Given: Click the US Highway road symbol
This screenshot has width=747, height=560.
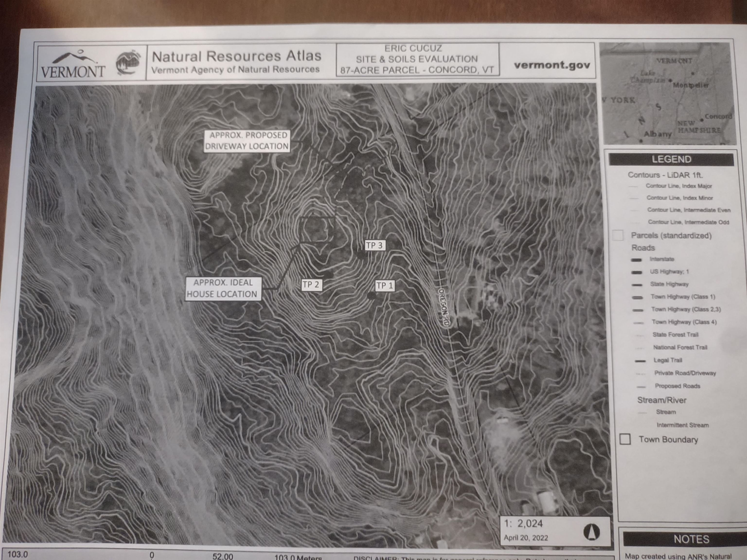Looking at the screenshot, I should [x=637, y=272].
